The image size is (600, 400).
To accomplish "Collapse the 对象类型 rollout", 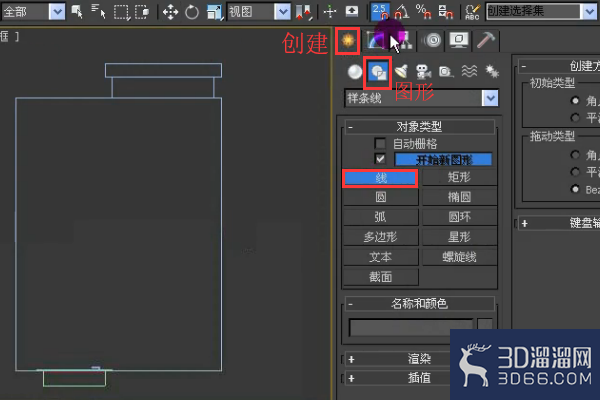I will [420, 127].
